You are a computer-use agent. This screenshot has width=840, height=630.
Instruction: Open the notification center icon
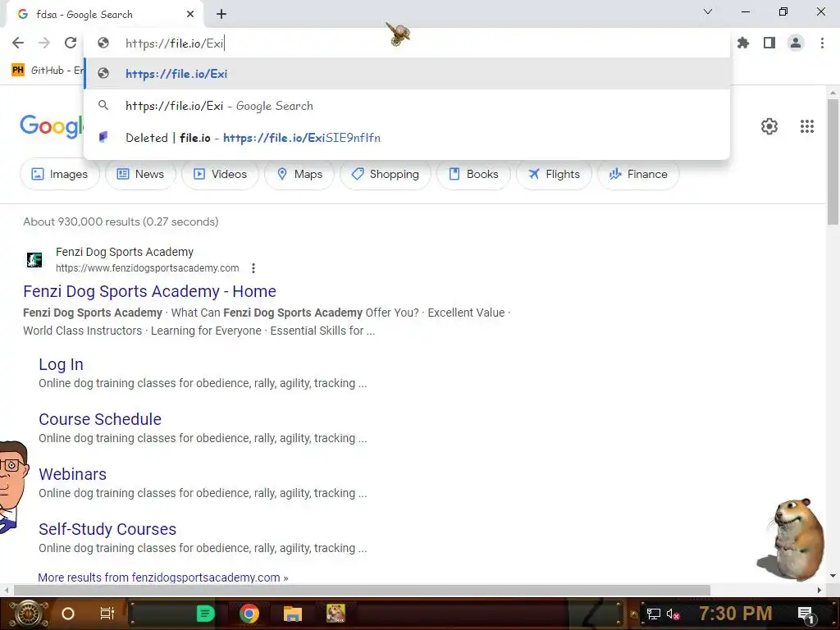[x=806, y=614]
